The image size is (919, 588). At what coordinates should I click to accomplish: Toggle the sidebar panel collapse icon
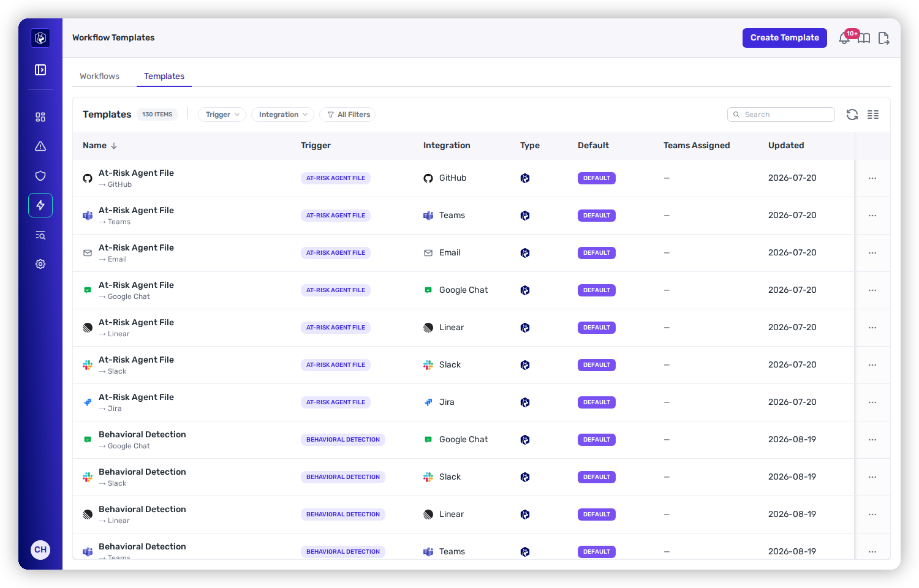40,70
